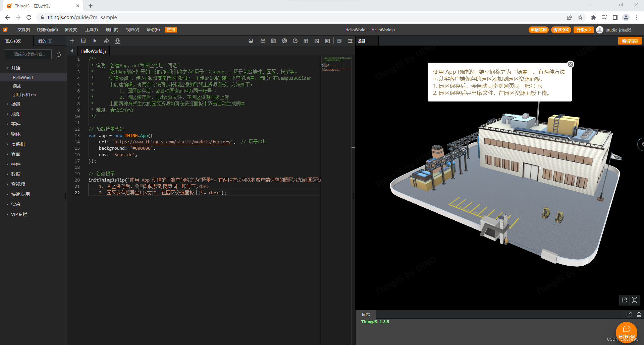Expand the 地图 tree group
644x345 pixels.
coord(7,114)
